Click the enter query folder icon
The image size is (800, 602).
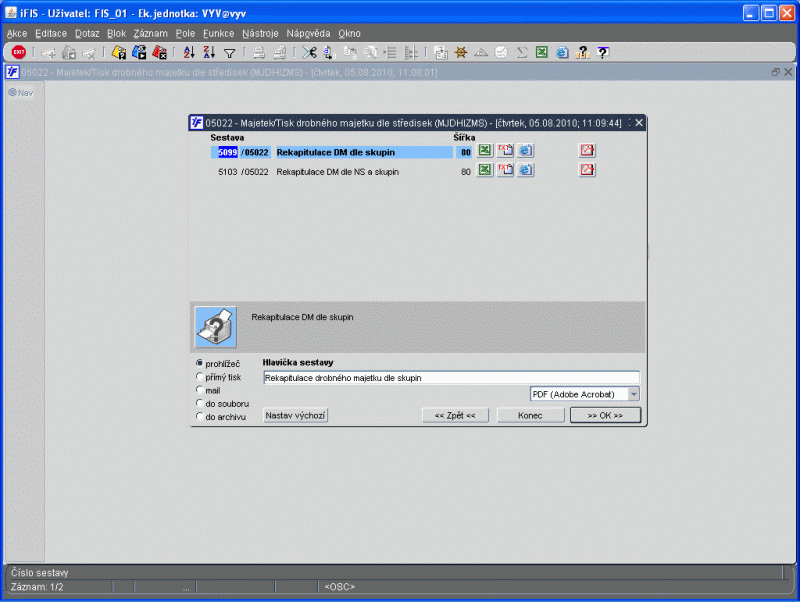tap(119, 52)
